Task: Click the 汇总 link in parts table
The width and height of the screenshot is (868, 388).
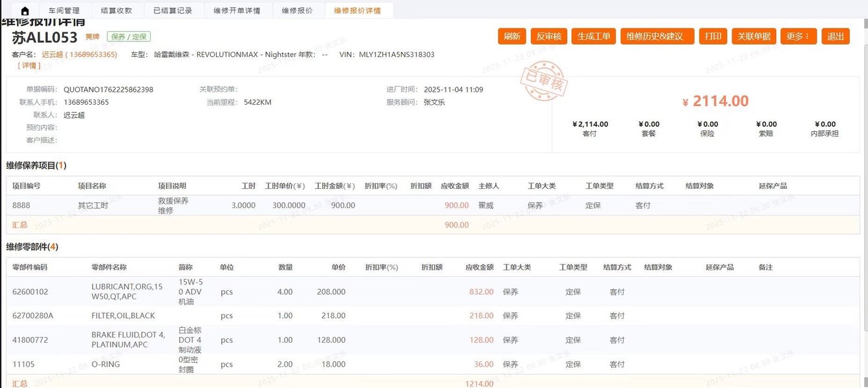Action: point(19,383)
